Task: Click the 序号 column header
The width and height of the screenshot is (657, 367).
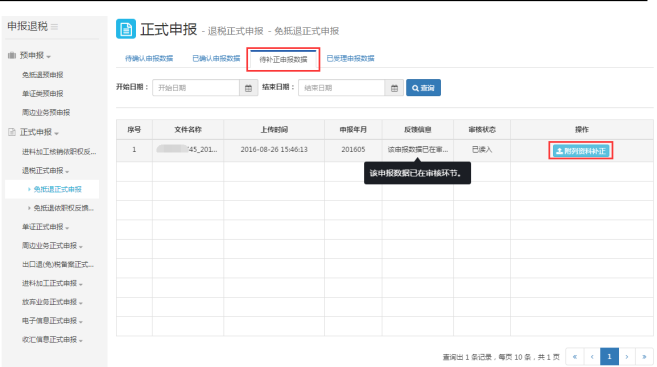Action: coord(134,129)
